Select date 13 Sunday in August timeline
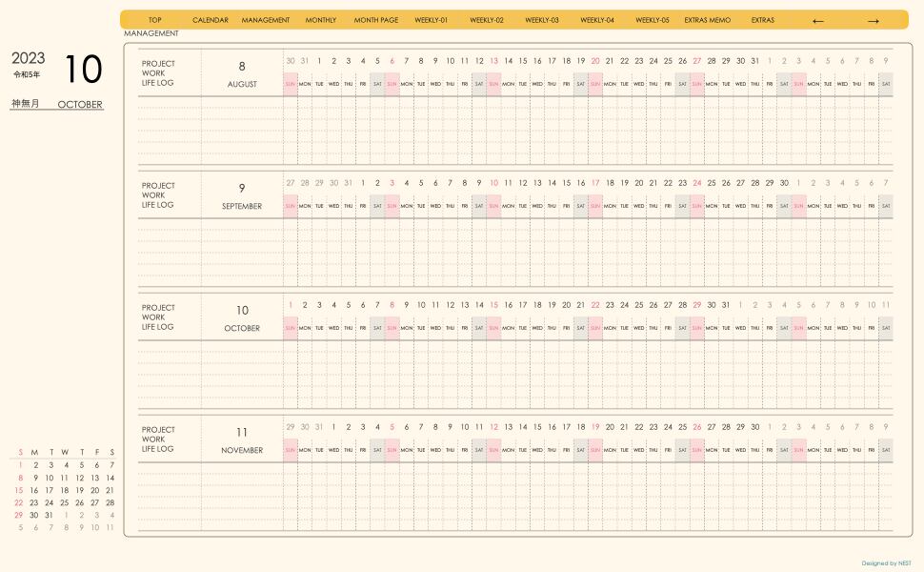Image resolution: width=924 pixels, height=572 pixels. tap(493, 61)
